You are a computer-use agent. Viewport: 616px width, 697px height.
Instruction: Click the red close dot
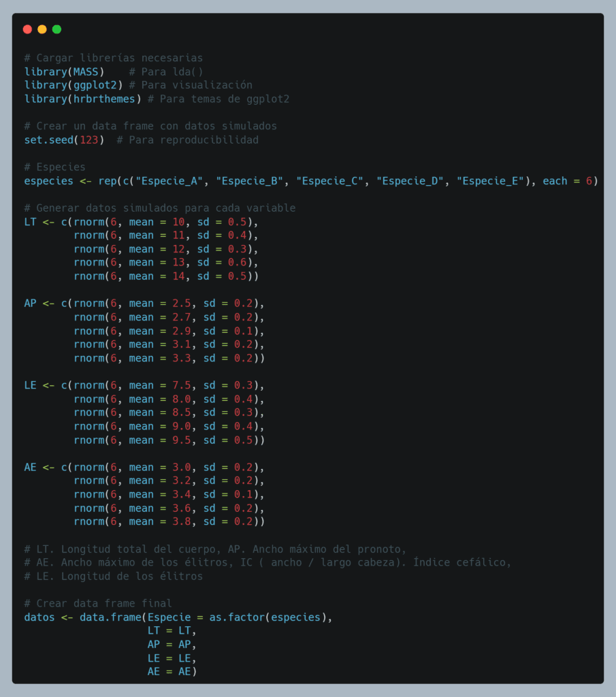click(x=27, y=29)
